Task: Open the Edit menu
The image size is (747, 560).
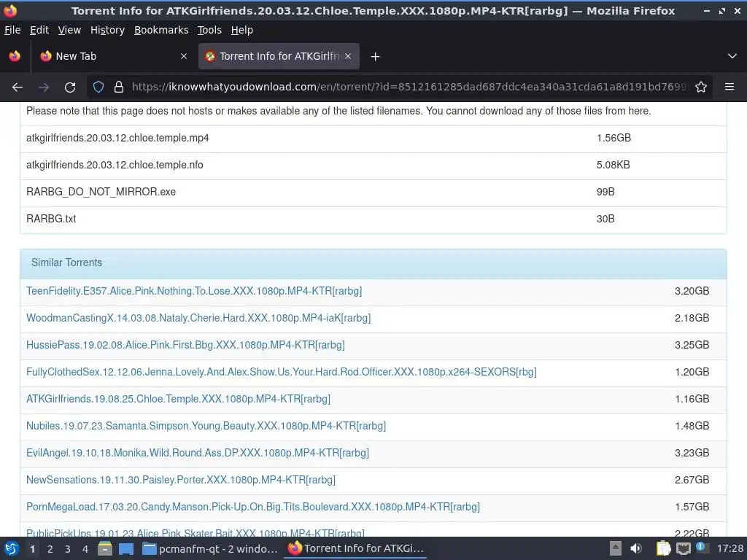Action: pyautogui.click(x=39, y=30)
